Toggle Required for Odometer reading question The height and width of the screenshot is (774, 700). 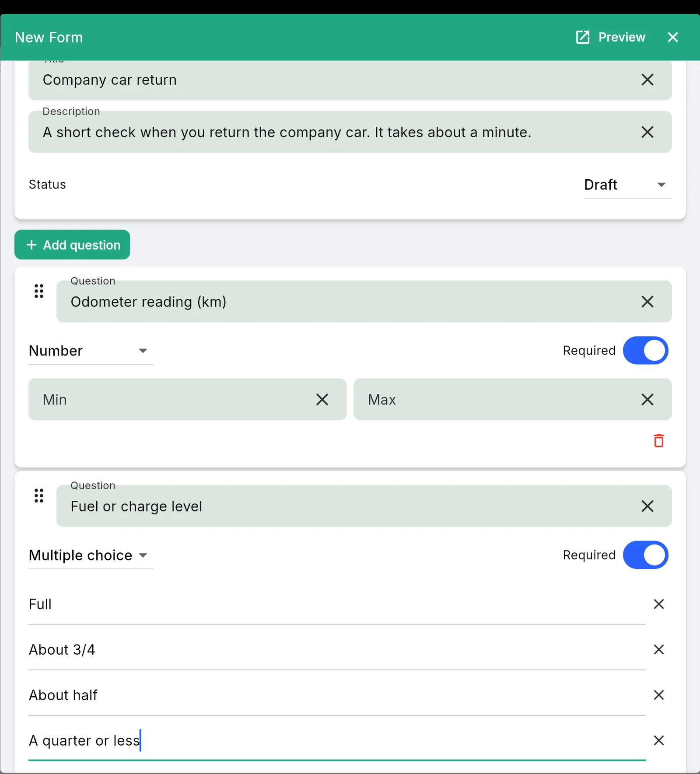tap(645, 351)
